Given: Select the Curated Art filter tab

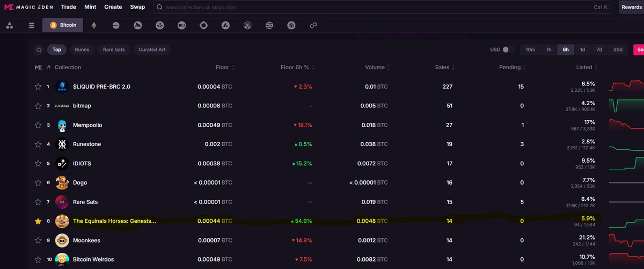Looking at the screenshot, I should [x=152, y=49].
